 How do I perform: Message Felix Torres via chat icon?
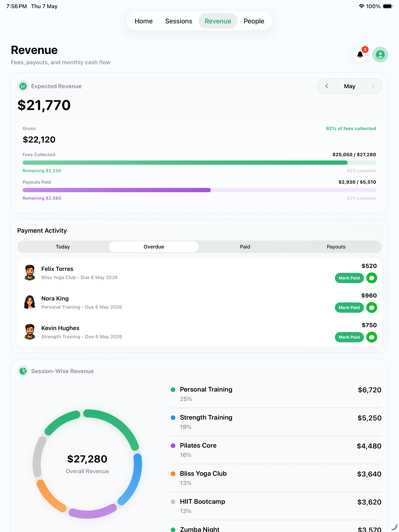(x=371, y=278)
